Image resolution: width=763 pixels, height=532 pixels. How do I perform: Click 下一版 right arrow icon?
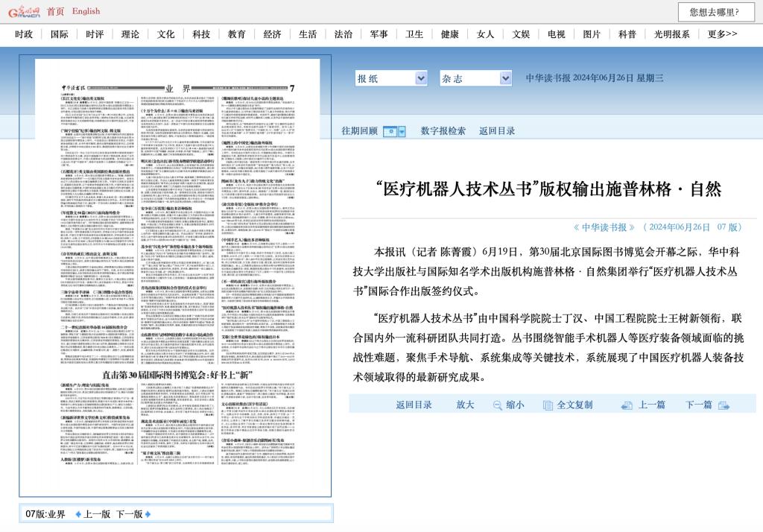(x=148, y=514)
